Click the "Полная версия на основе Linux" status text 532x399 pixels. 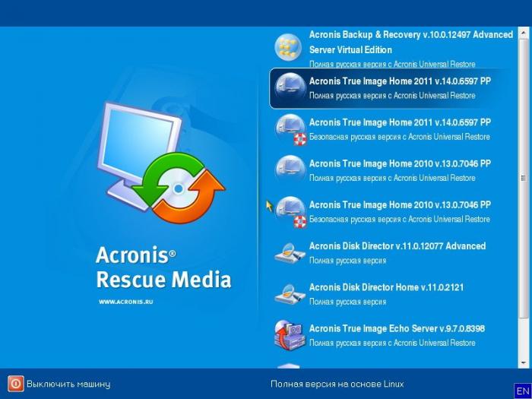pyautogui.click(x=337, y=384)
